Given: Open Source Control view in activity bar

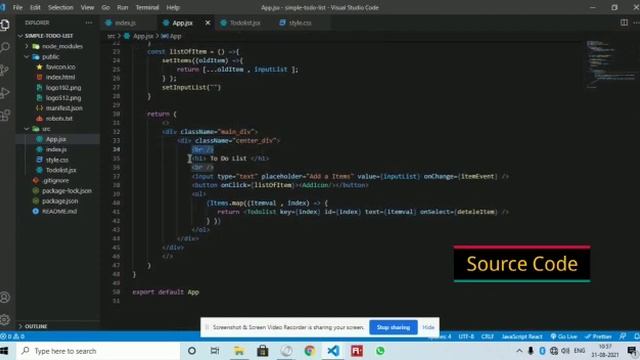Looking at the screenshot, I should pos(5,70).
